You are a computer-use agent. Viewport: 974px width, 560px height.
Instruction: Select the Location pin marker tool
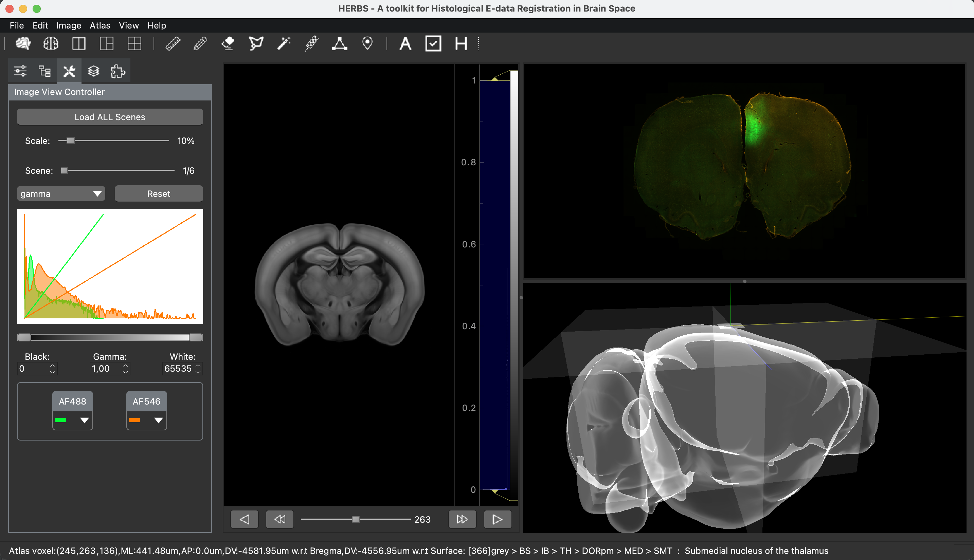[367, 43]
